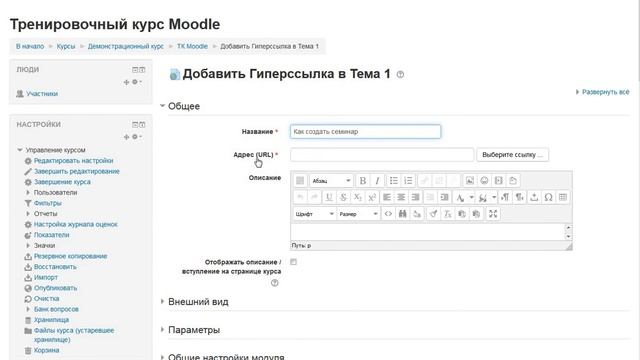The height and width of the screenshot is (360, 640).
Task: Open the Участники link
Action: tap(42, 93)
